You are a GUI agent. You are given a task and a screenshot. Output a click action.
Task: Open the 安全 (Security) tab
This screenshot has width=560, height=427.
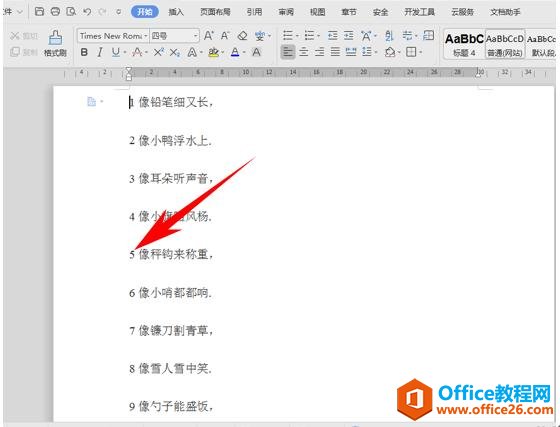380,12
